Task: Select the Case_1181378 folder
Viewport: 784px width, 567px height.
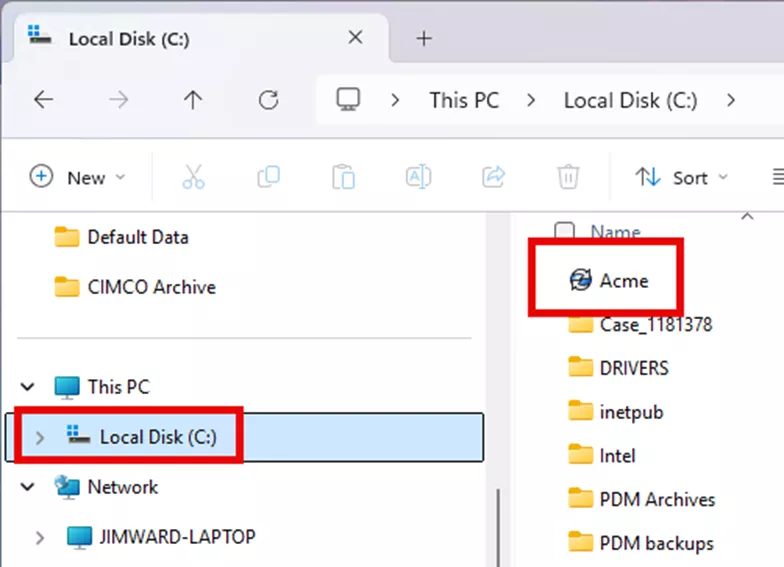Action: (x=656, y=324)
